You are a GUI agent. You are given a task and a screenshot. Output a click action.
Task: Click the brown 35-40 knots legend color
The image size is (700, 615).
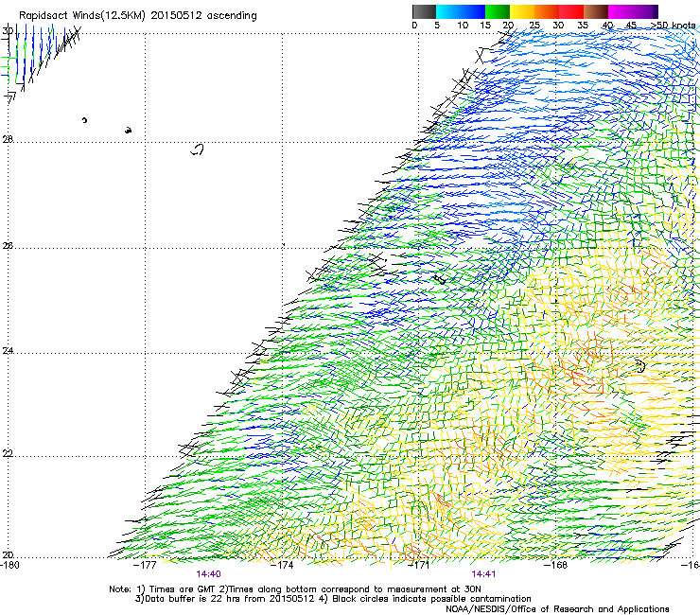pos(596,11)
